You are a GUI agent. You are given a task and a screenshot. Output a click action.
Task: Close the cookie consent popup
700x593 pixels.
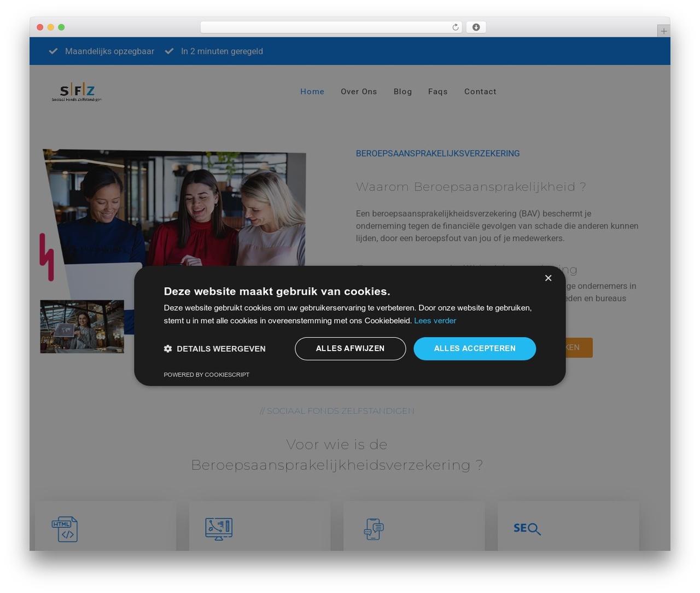(548, 278)
